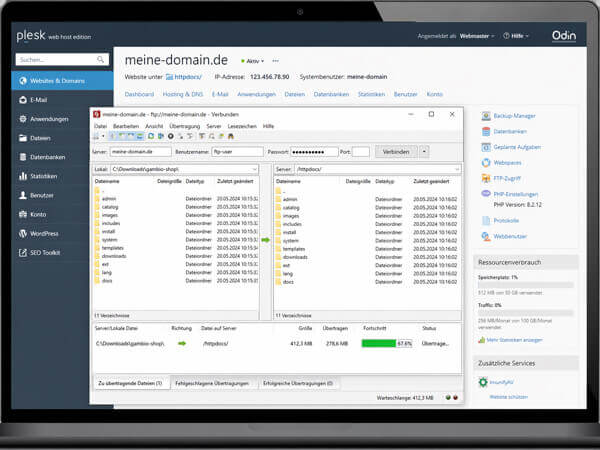600x450 pixels.
Task: Expand the Verbinden quick-connect history dropdown
Action: (x=425, y=151)
